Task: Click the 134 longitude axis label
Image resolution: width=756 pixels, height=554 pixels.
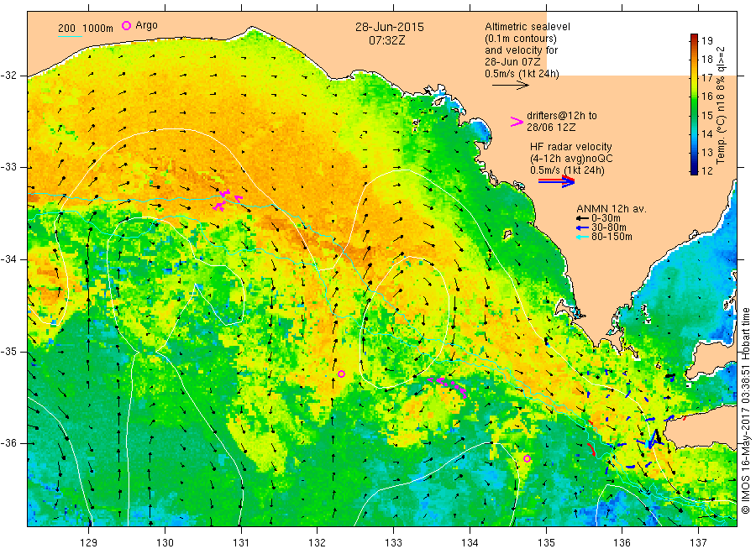Action: pos(470,542)
